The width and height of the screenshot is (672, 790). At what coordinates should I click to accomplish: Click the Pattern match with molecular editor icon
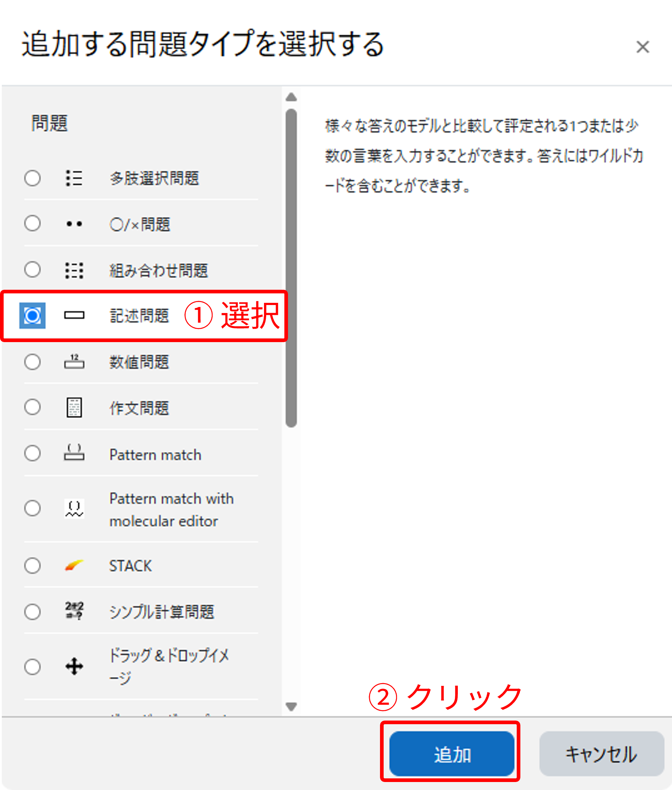tap(74, 509)
